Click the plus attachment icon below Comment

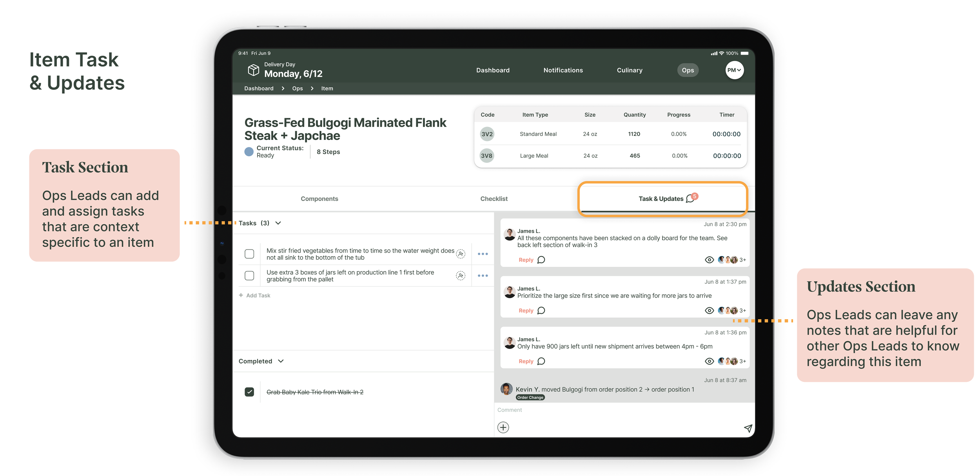coord(503,427)
